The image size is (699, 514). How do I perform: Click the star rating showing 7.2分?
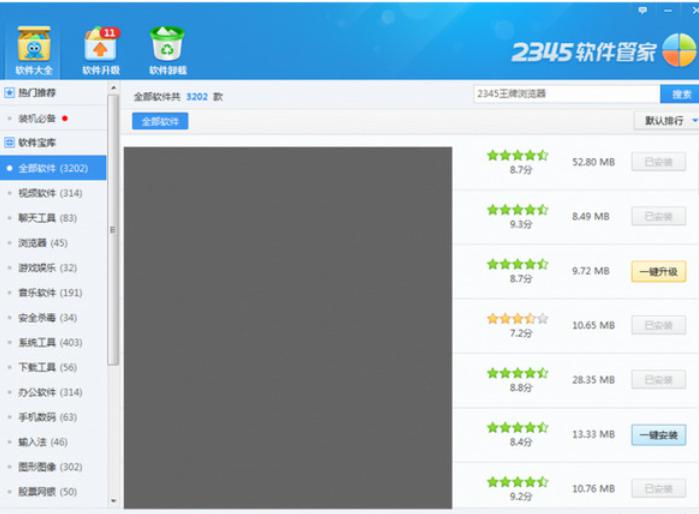tap(518, 319)
